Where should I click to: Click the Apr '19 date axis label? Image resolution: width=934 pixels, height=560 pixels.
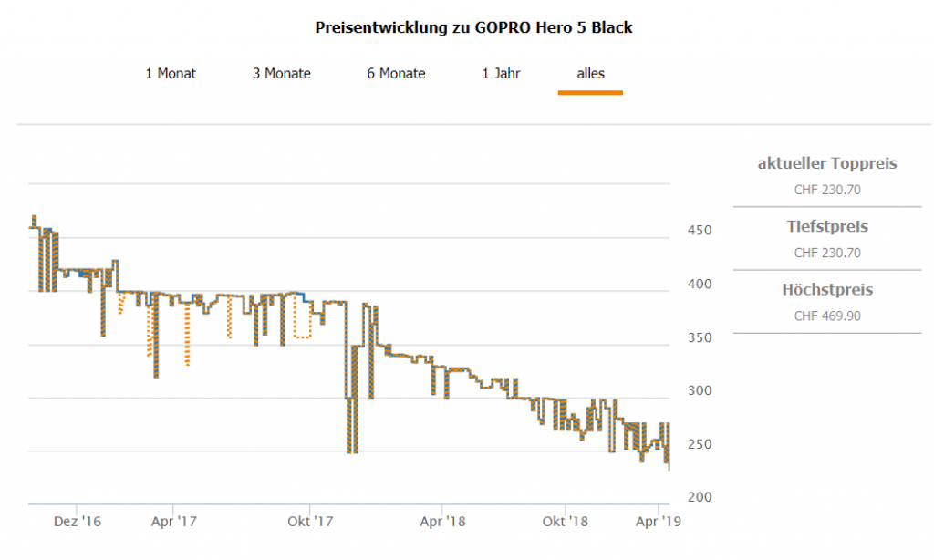click(x=659, y=523)
